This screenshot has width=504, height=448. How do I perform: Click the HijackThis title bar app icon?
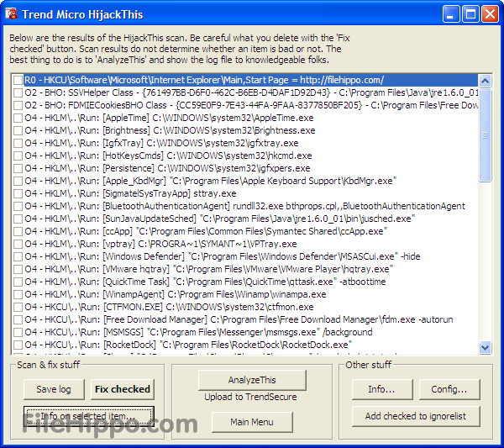coord(12,13)
